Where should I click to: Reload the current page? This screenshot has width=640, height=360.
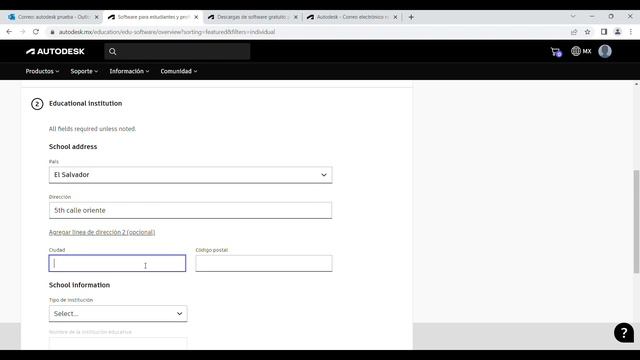coord(36,32)
